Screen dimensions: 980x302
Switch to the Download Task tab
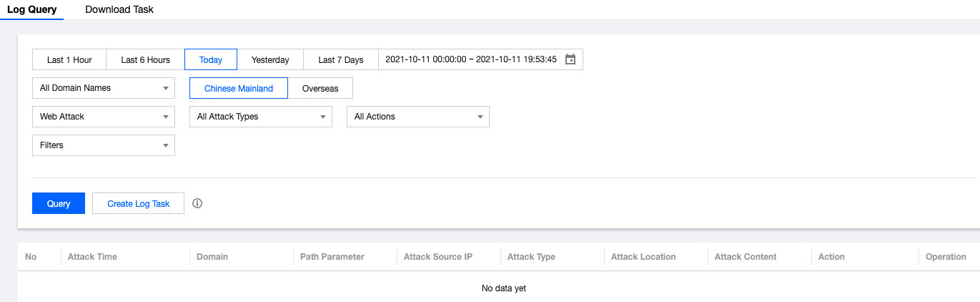[x=119, y=10]
